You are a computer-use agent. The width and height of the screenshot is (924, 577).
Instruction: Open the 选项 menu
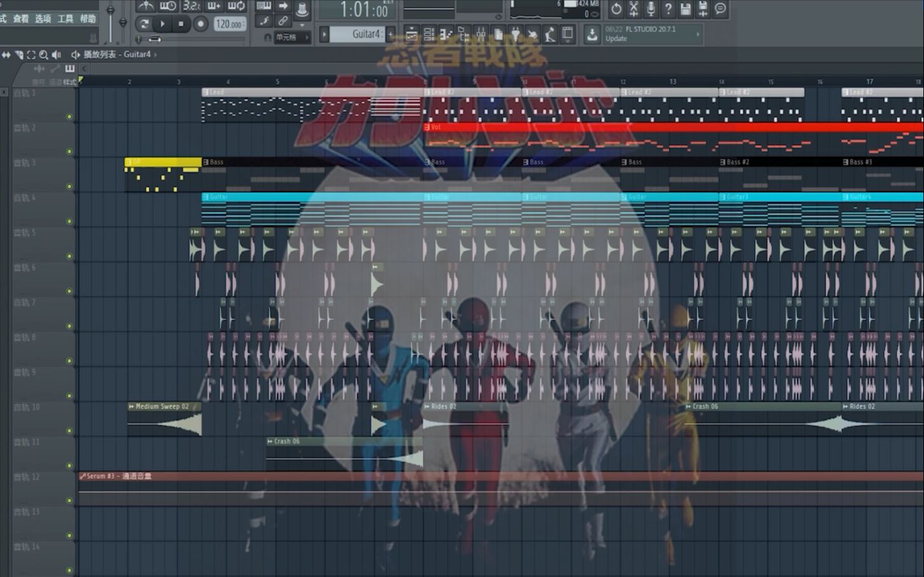43,19
